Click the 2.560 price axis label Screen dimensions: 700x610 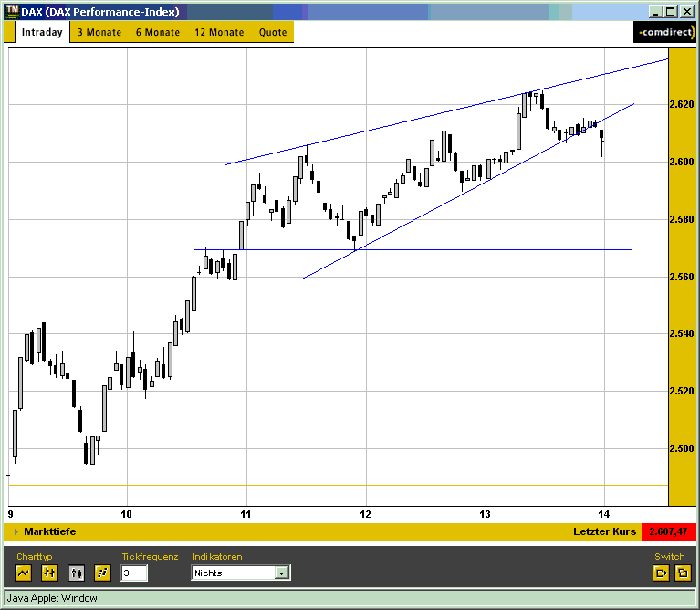click(682, 277)
